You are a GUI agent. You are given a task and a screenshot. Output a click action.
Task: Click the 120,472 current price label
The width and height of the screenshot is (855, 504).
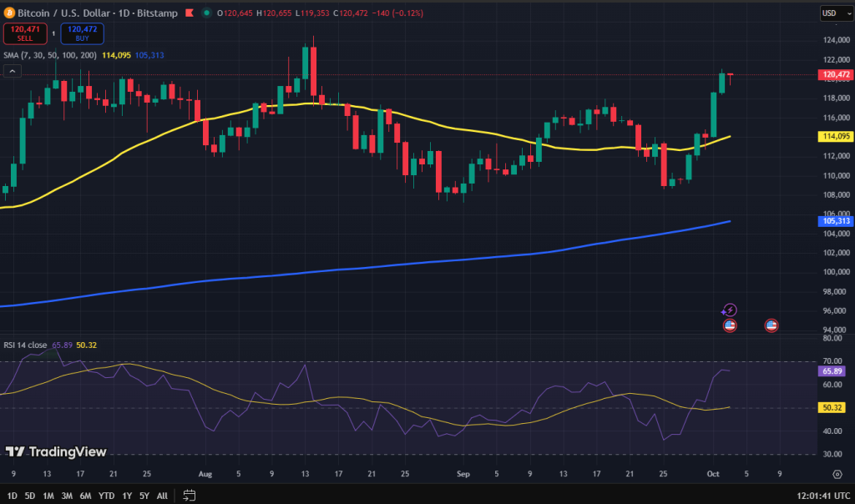836,74
